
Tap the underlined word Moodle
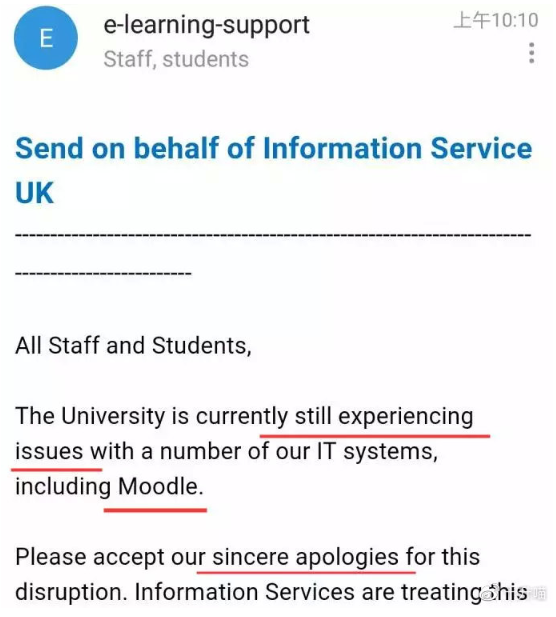coord(161,486)
